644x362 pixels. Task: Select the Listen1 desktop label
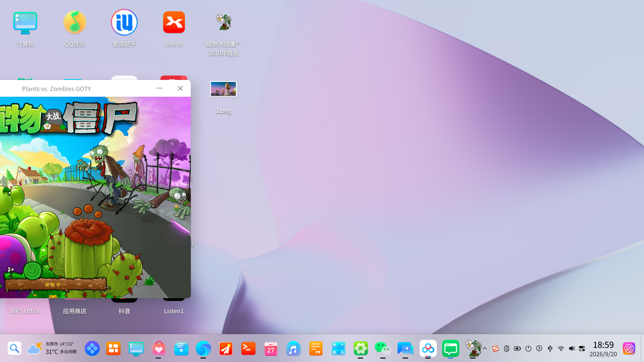(x=174, y=311)
